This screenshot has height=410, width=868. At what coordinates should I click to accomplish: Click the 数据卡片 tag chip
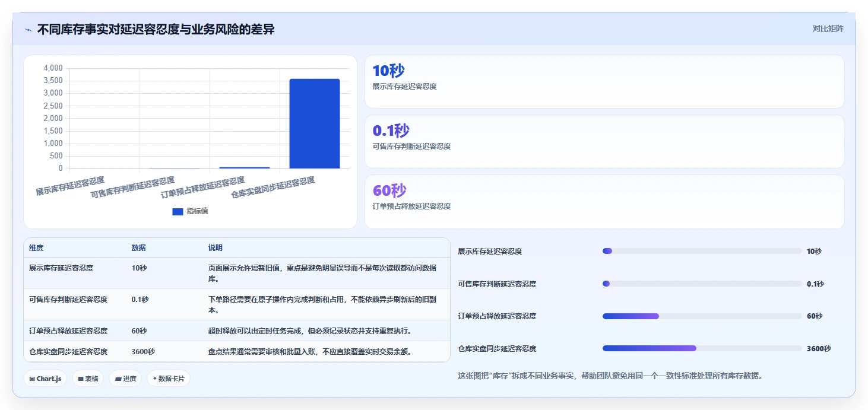pyautogui.click(x=169, y=379)
